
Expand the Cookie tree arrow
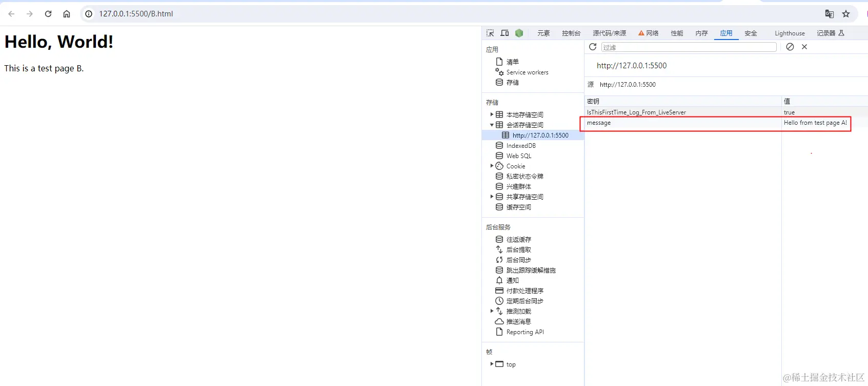(492, 166)
